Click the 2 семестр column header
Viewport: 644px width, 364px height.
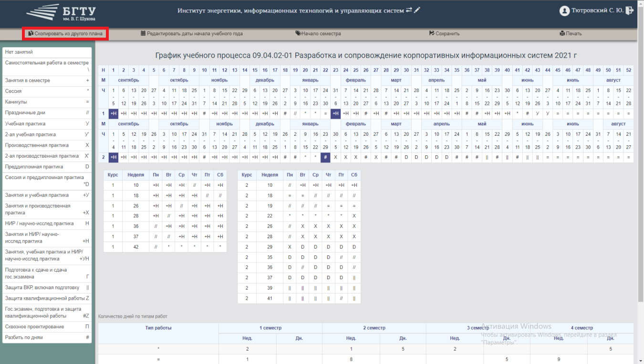pyautogui.click(x=374, y=328)
